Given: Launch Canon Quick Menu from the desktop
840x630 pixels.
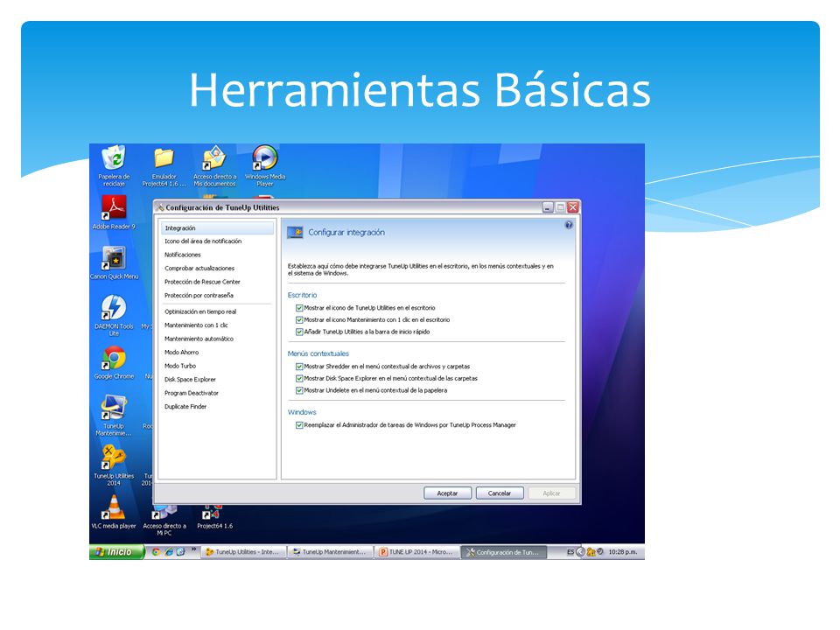Looking at the screenshot, I should point(114,262).
